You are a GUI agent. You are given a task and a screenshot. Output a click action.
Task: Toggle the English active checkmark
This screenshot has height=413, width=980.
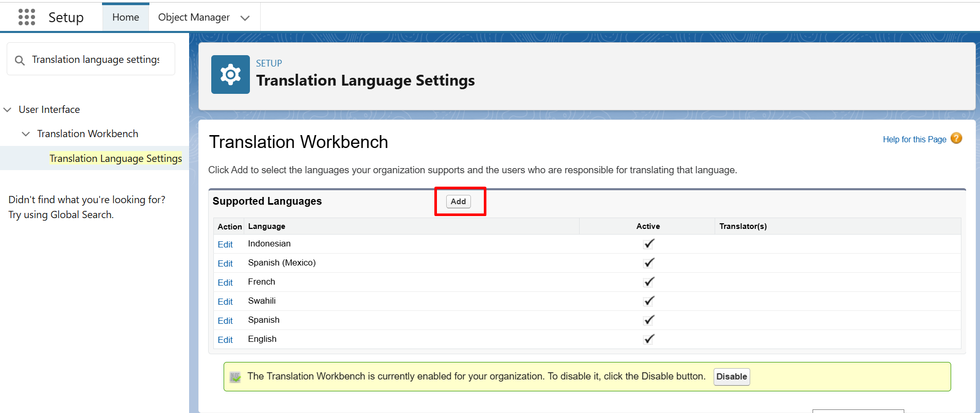point(649,339)
